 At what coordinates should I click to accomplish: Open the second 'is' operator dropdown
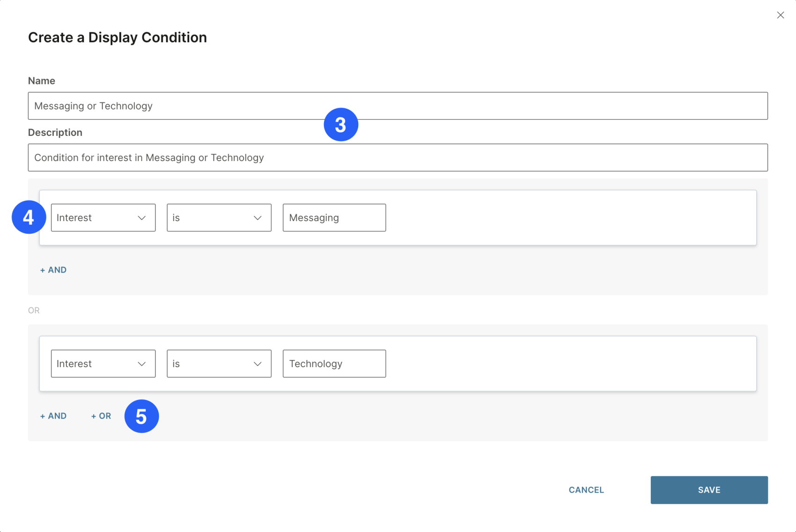219,363
